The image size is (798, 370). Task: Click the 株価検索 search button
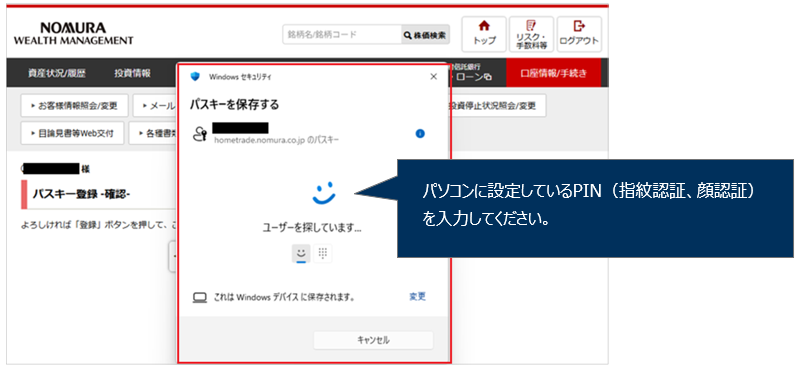point(425,35)
